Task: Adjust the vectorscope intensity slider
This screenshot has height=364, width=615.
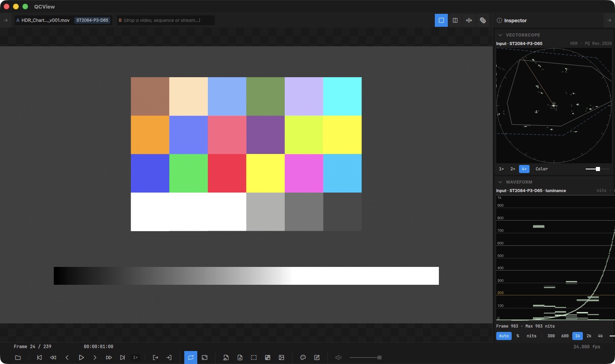Action: tap(597, 169)
